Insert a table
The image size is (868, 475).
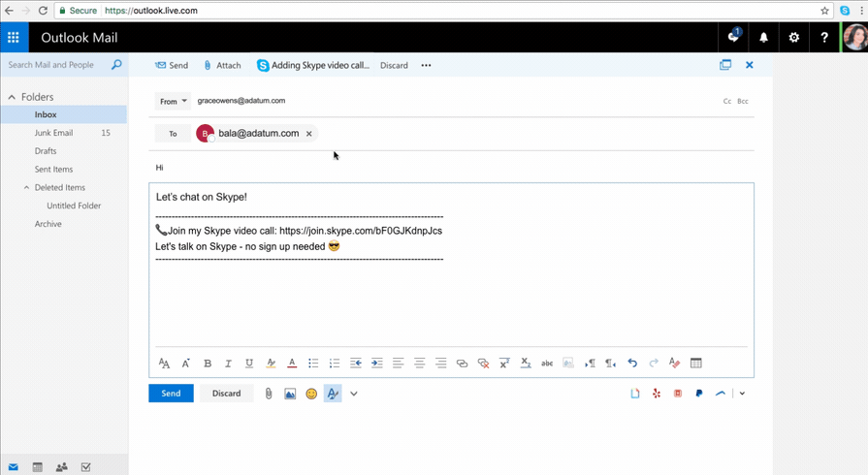(x=695, y=364)
